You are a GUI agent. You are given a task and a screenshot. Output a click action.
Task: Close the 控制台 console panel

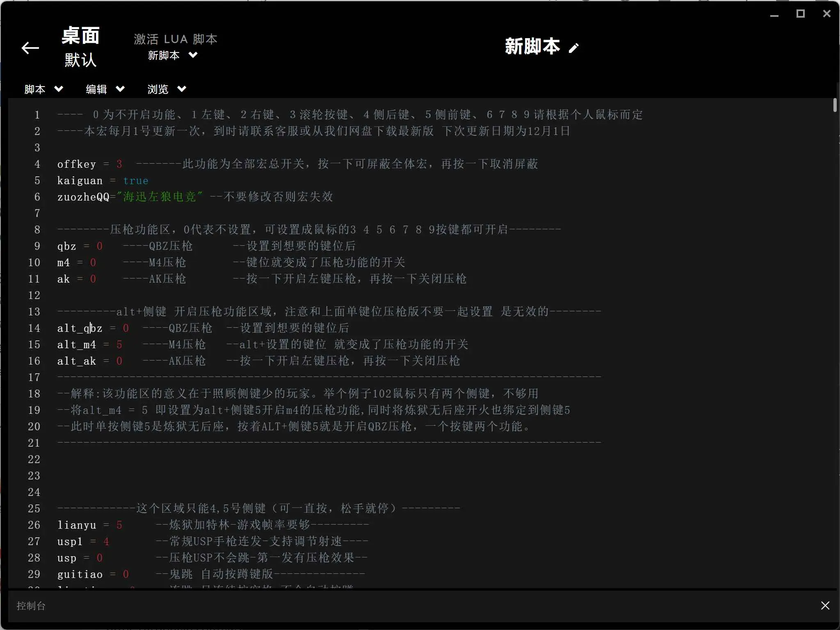point(825,605)
